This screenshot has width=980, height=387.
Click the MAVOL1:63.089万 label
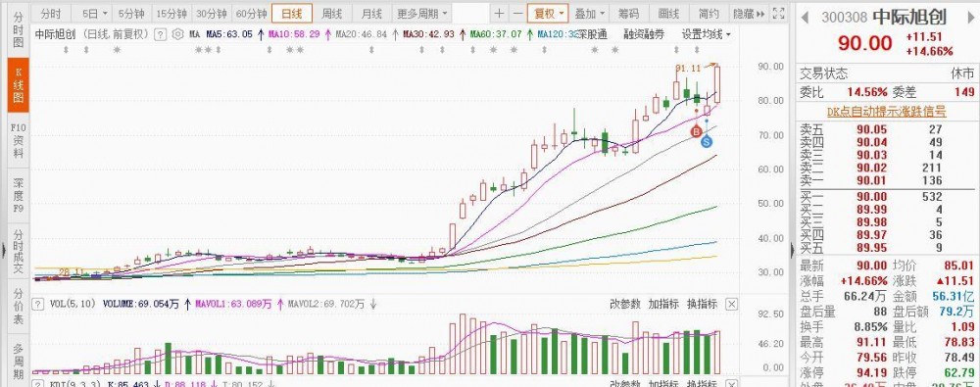coord(233,305)
